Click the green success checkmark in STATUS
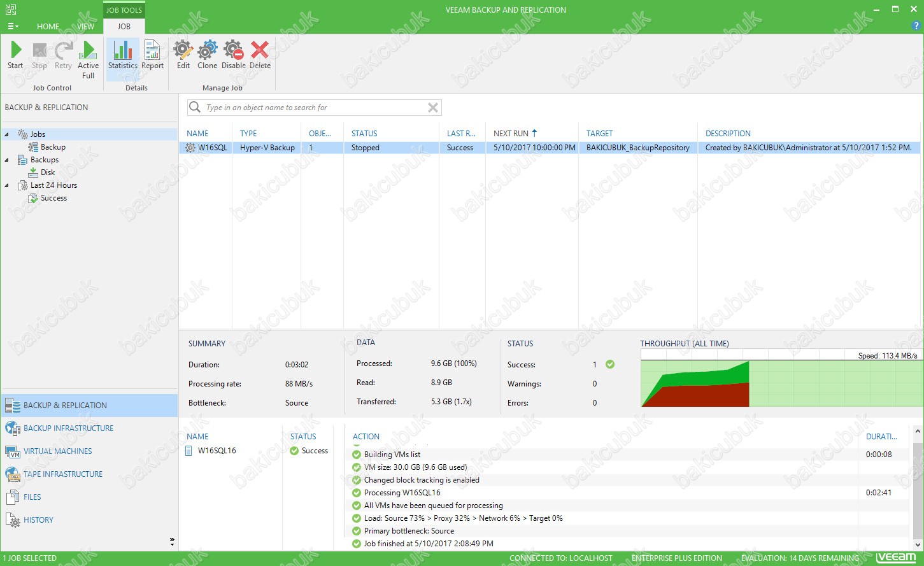924x566 pixels. 610,365
